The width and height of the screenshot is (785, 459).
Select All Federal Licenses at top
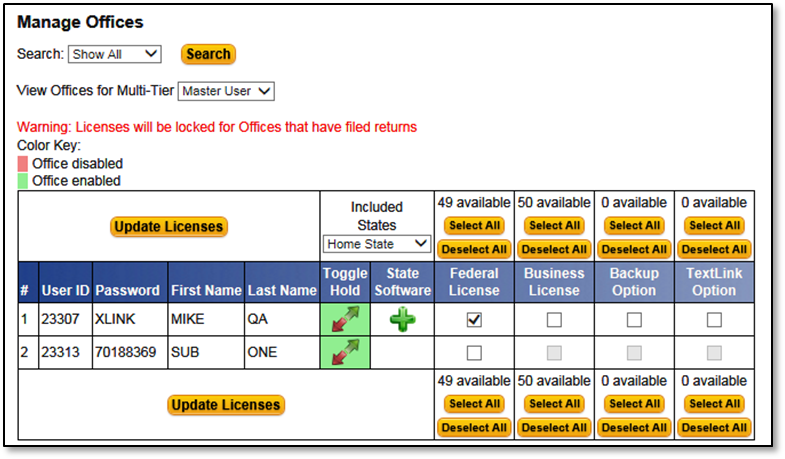[474, 226]
